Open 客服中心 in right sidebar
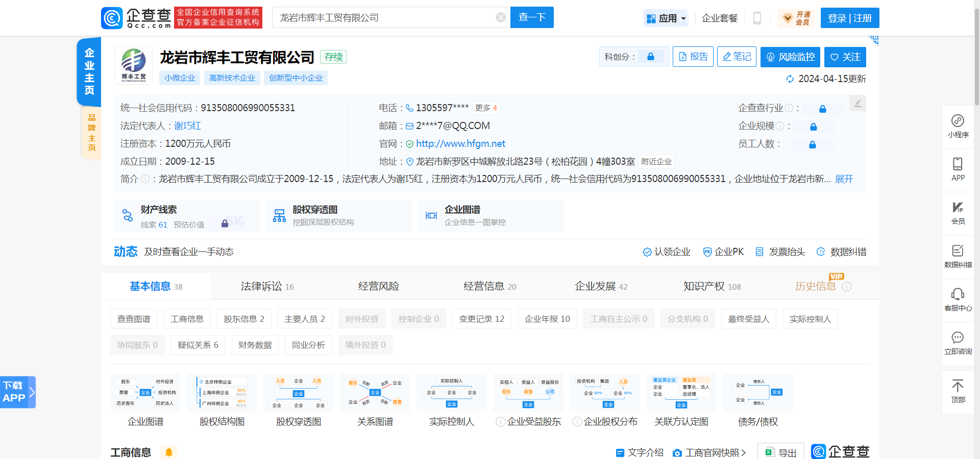The width and height of the screenshot is (980, 459). click(x=958, y=300)
